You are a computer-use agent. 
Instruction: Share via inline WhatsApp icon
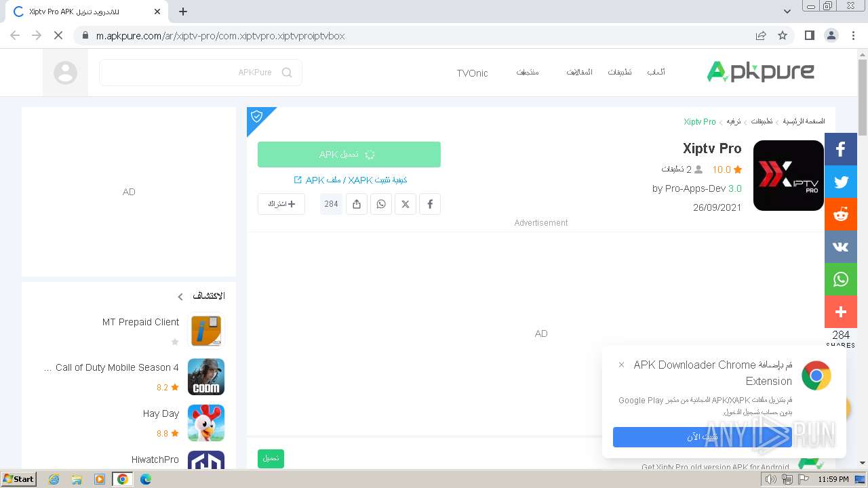click(381, 204)
